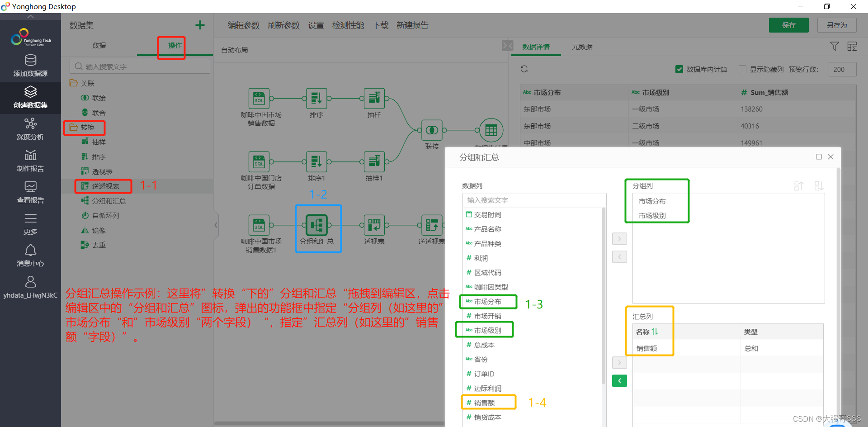Click the green 保存 button
Screen dimensions: 868x427
pyautogui.click(x=789, y=25)
